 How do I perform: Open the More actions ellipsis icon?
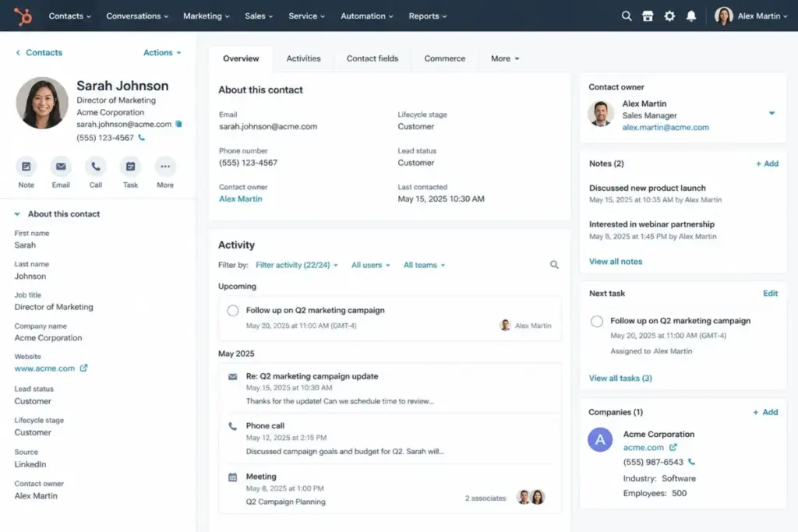tap(165, 167)
